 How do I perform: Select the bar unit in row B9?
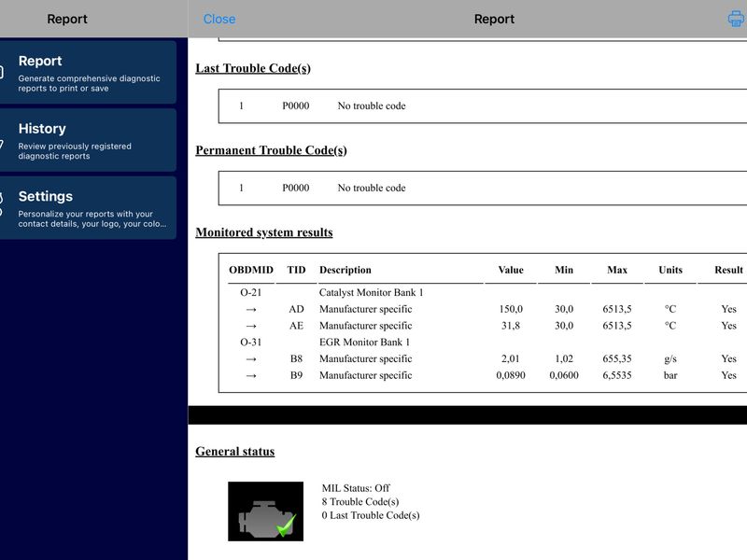pos(670,375)
